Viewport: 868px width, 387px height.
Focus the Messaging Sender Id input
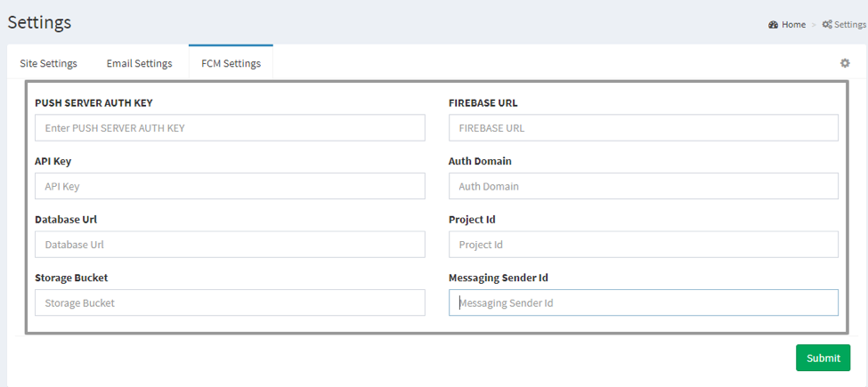pos(643,303)
